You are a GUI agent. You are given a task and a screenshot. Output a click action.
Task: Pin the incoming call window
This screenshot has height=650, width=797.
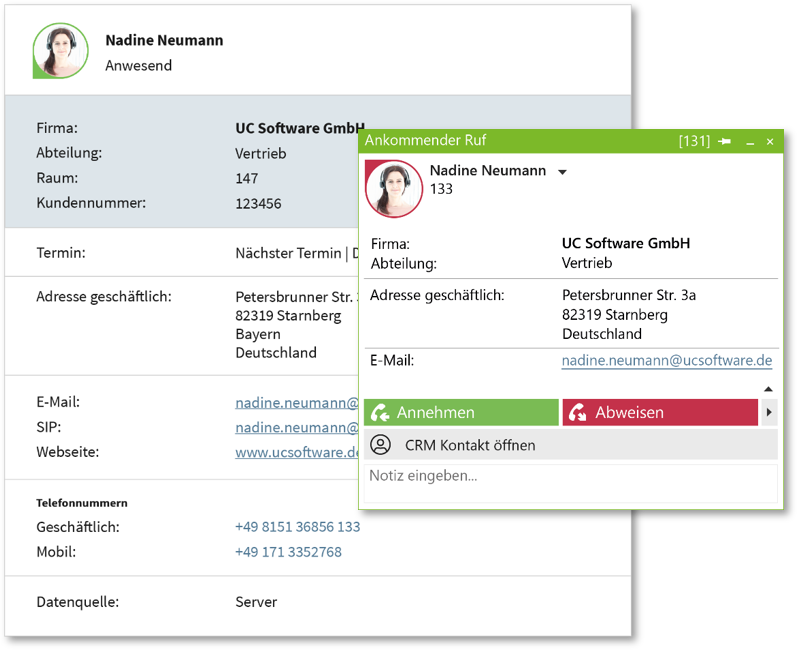point(724,142)
